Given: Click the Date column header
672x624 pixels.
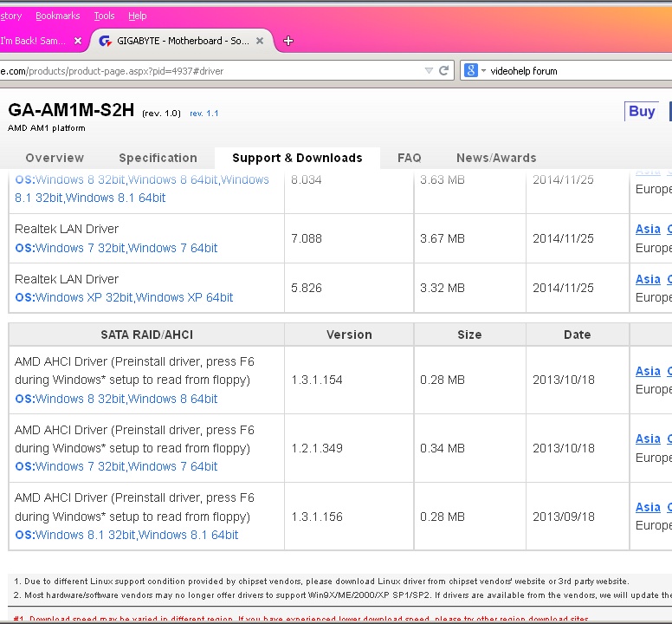Looking at the screenshot, I should pos(578,335).
